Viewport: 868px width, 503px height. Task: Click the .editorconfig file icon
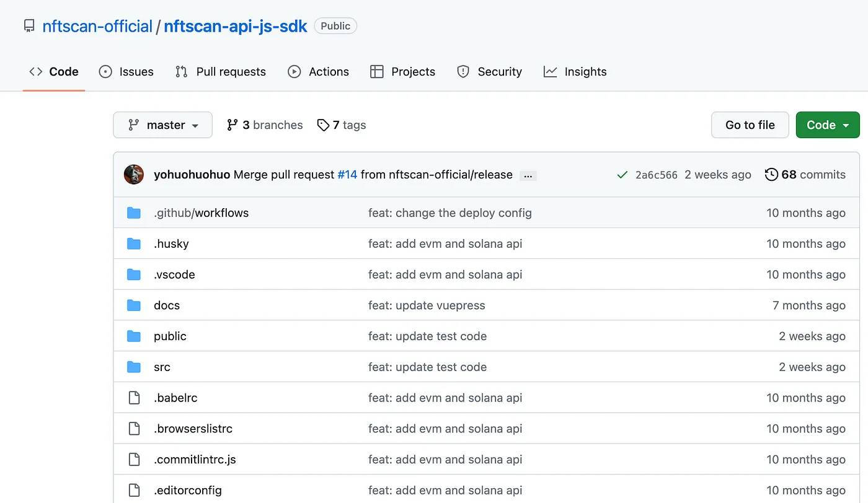pos(134,491)
